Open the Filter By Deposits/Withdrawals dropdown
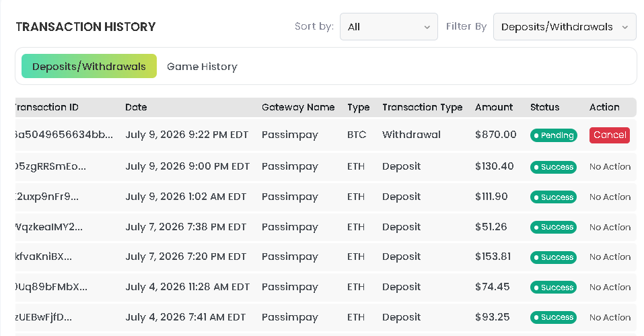This screenshot has height=336, width=644. tap(565, 27)
